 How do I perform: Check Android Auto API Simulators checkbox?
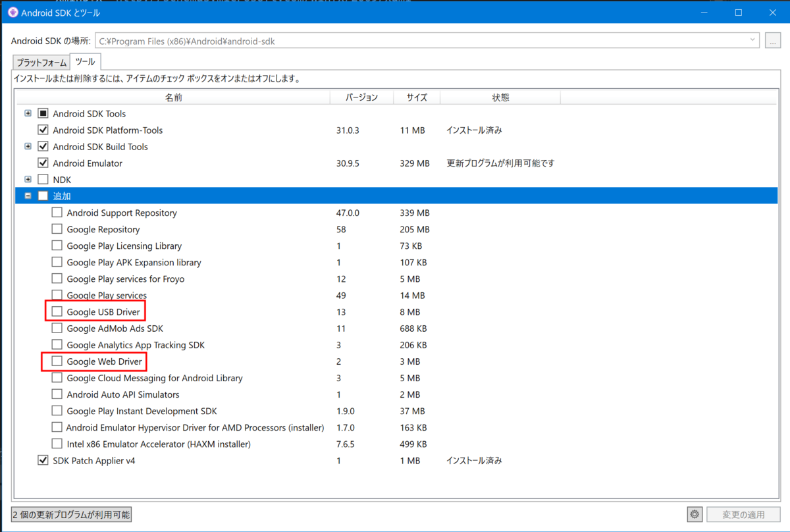pos(57,394)
